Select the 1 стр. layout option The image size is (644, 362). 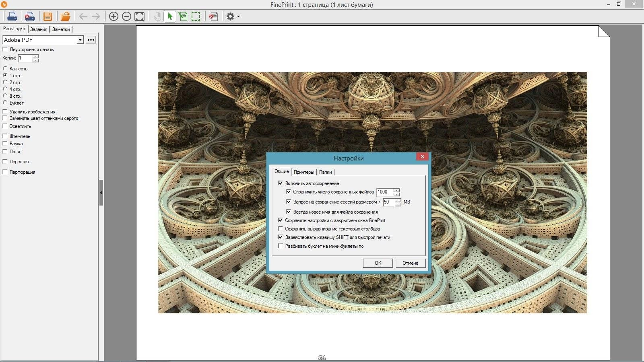pos(5,75)
